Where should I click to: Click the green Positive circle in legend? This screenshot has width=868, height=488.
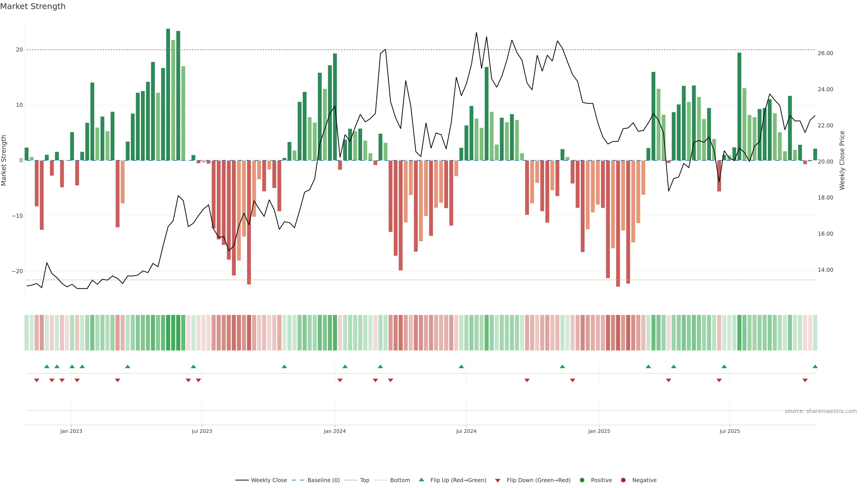click(x=582, y=480)
